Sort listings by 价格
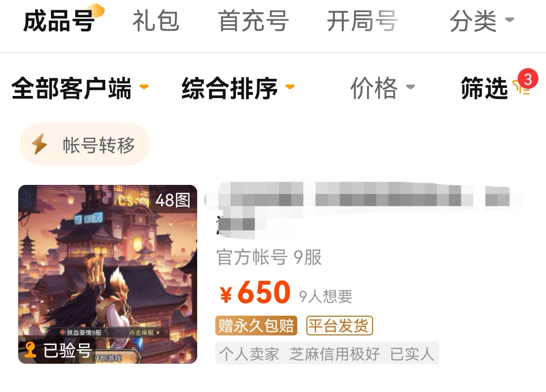The image size is (546, 392). coord(382,88)
